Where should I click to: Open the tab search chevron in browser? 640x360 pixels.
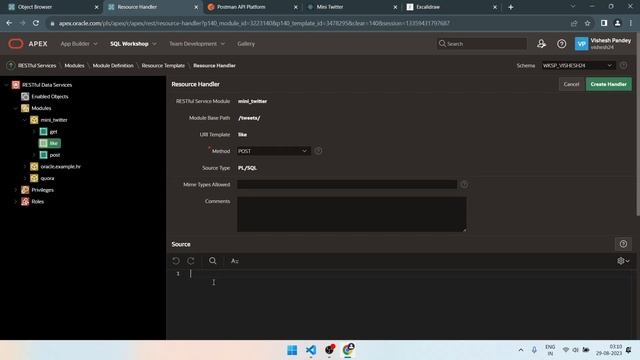tap(573, 7)
